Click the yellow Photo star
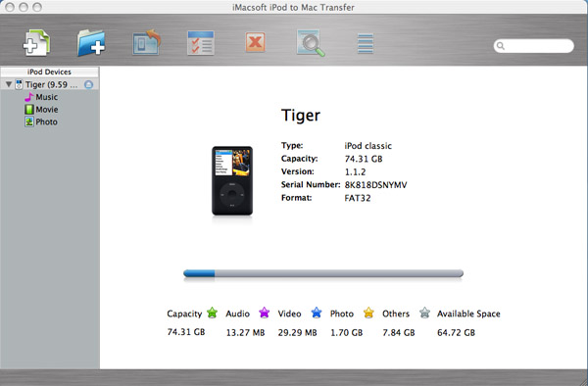This screenshot has height=386, width=588. 368,313
